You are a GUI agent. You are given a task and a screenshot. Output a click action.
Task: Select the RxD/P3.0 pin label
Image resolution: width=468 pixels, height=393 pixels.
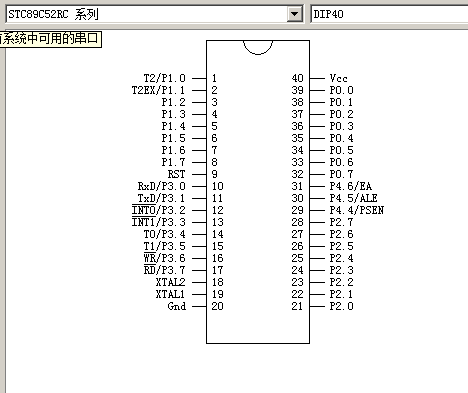[x=161, y=186]
